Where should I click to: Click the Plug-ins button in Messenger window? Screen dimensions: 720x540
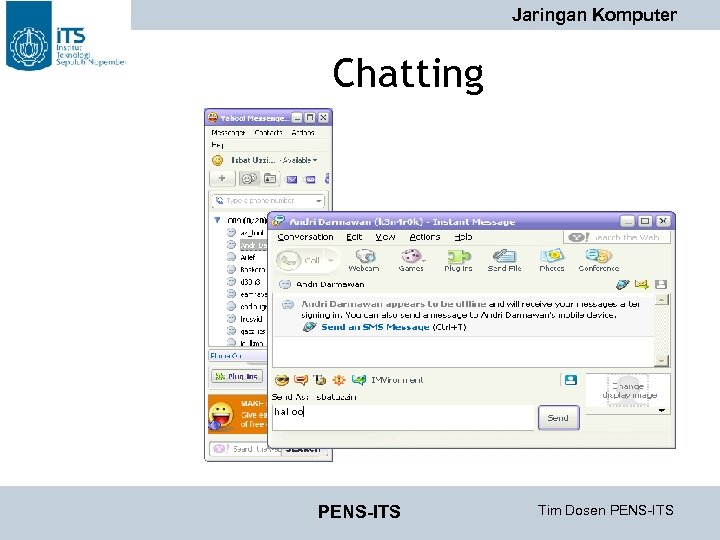[237, 377]
